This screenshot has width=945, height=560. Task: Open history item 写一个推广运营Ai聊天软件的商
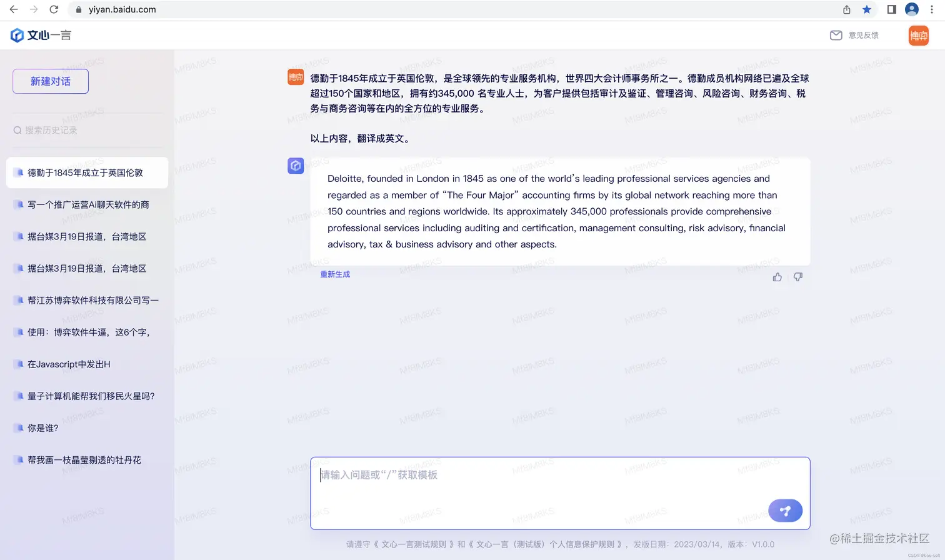click(87, 204)
